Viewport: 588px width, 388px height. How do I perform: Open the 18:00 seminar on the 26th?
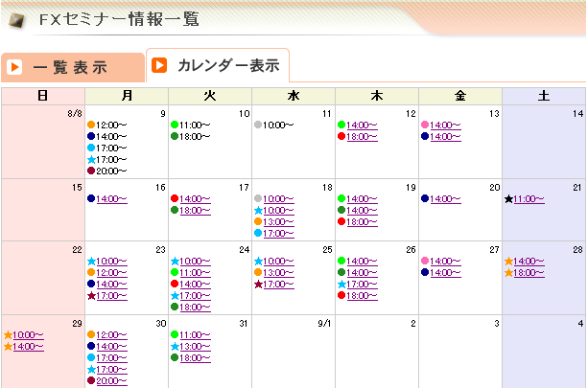pos(362,296)
